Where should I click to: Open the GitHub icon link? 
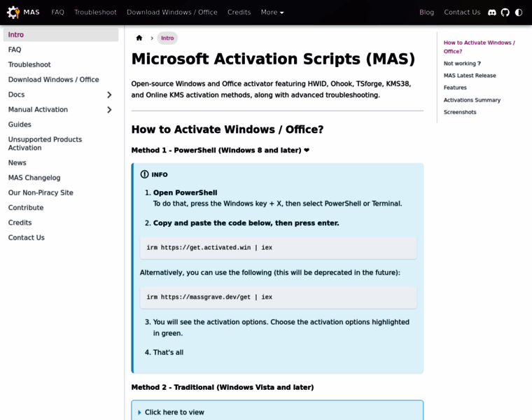505,13
